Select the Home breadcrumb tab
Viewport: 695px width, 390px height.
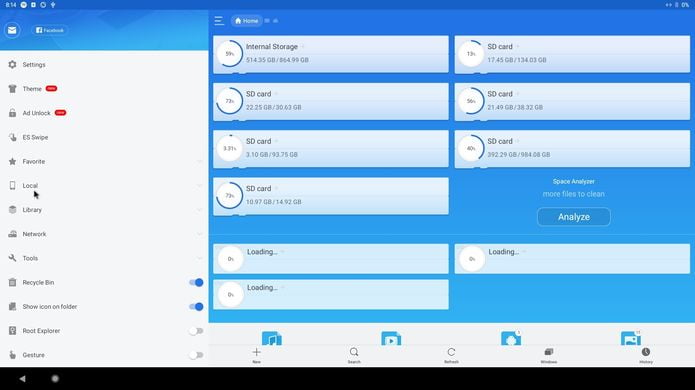(246, 20)
